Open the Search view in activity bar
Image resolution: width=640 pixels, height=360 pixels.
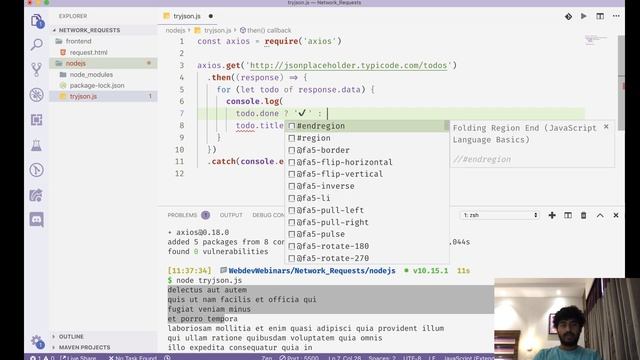pos(37,44)
